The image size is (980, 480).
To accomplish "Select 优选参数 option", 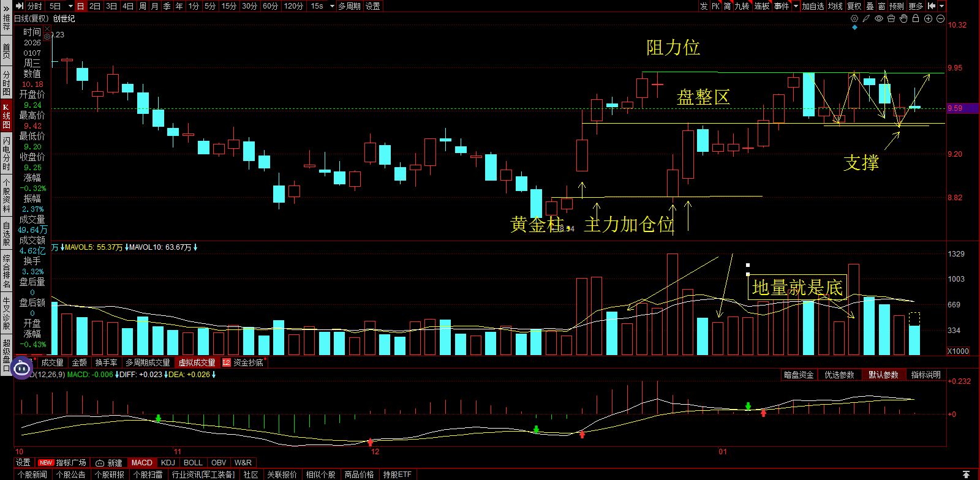I will (839, 375).
